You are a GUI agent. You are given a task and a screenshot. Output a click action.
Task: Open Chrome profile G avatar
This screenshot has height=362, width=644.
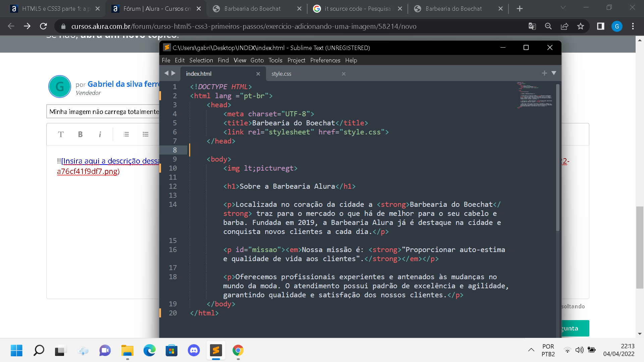click(617, 26)
